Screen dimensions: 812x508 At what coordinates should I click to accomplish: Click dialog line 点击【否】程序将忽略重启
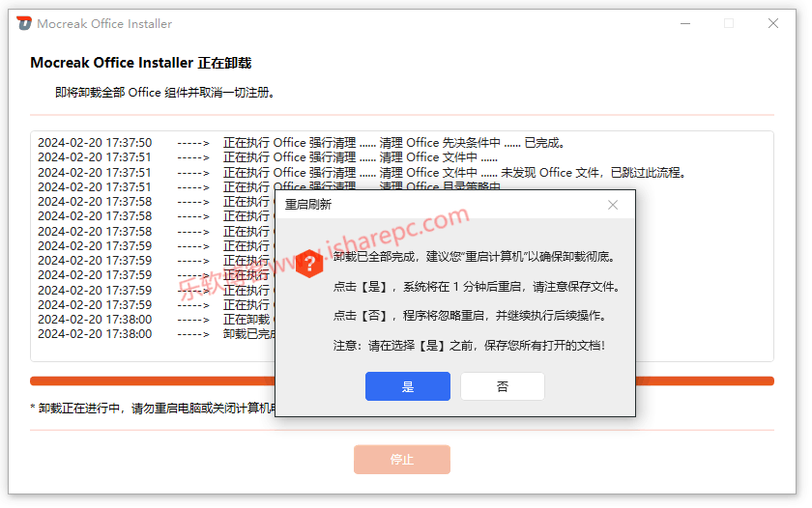point(470,316)
